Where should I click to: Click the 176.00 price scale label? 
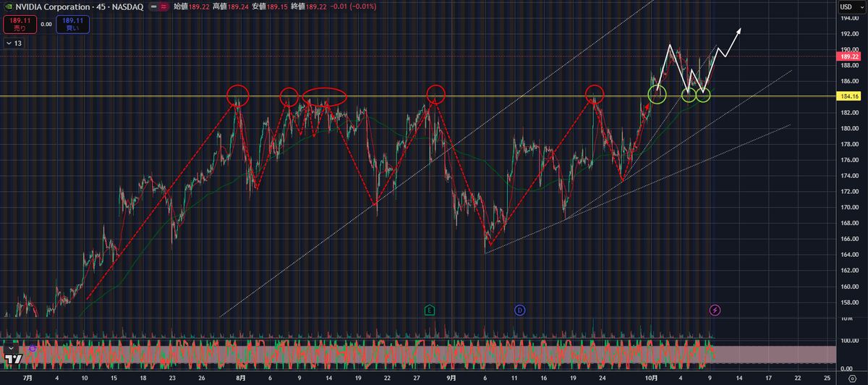(x=849, y=160)
